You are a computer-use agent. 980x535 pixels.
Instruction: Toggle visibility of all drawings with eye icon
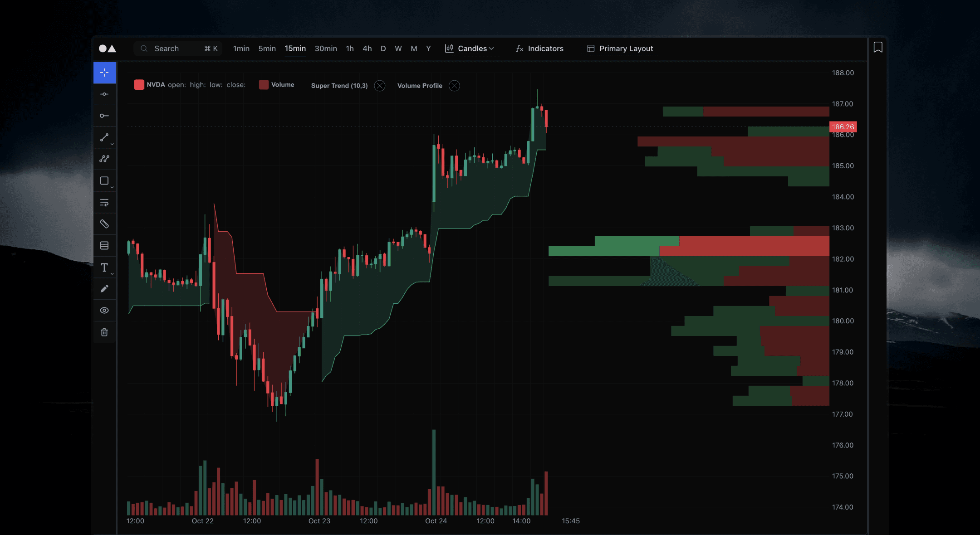click(x=105, y=311)
